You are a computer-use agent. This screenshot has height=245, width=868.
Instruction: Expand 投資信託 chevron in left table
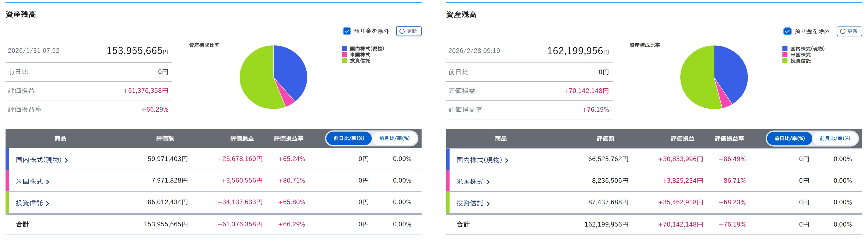tap(48, 204)
